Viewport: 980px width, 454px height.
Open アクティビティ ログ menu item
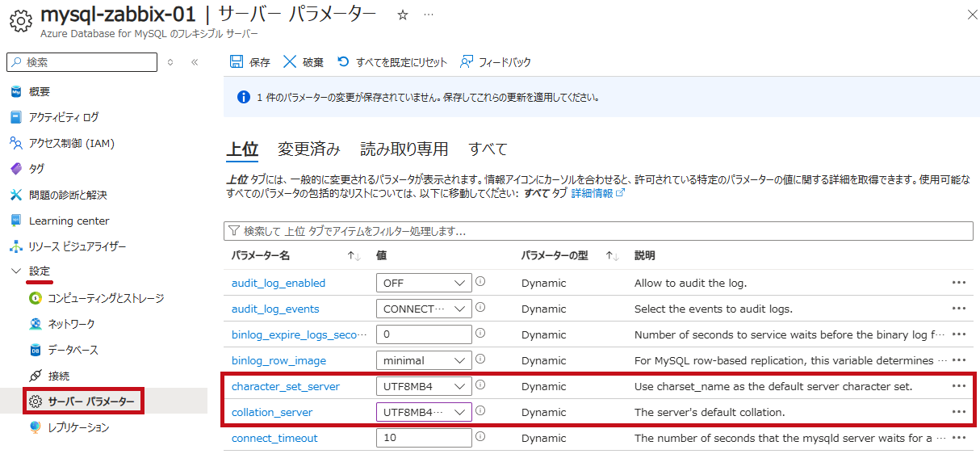[64, 117]
